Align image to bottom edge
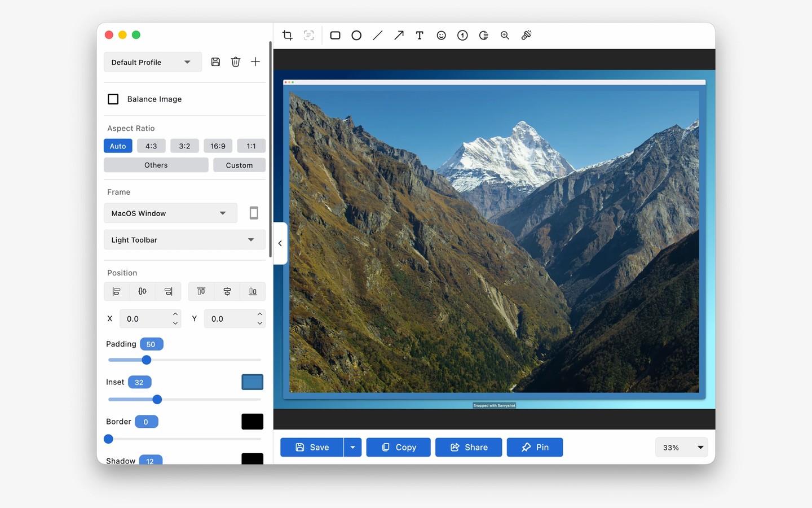 click(253, 291)
